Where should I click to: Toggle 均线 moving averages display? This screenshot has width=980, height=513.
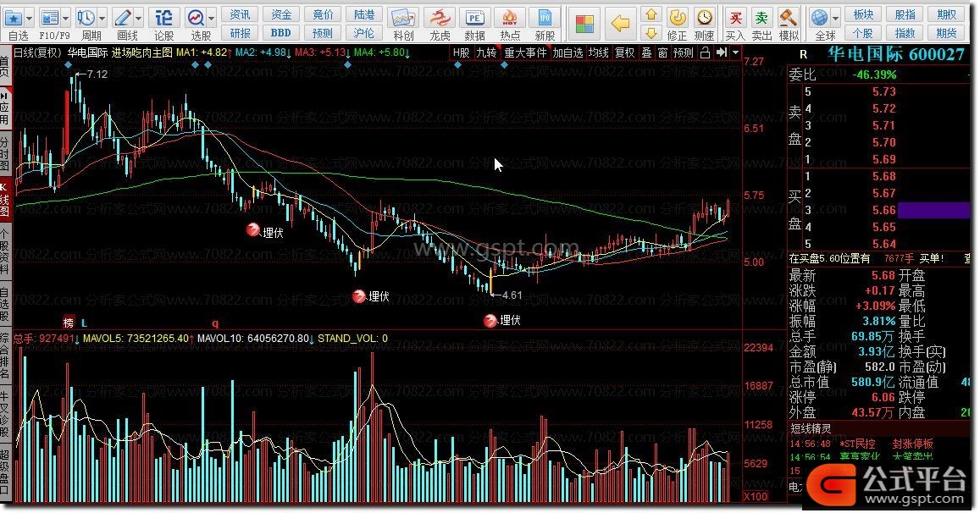pyautogui.click(x=598, y=53)
